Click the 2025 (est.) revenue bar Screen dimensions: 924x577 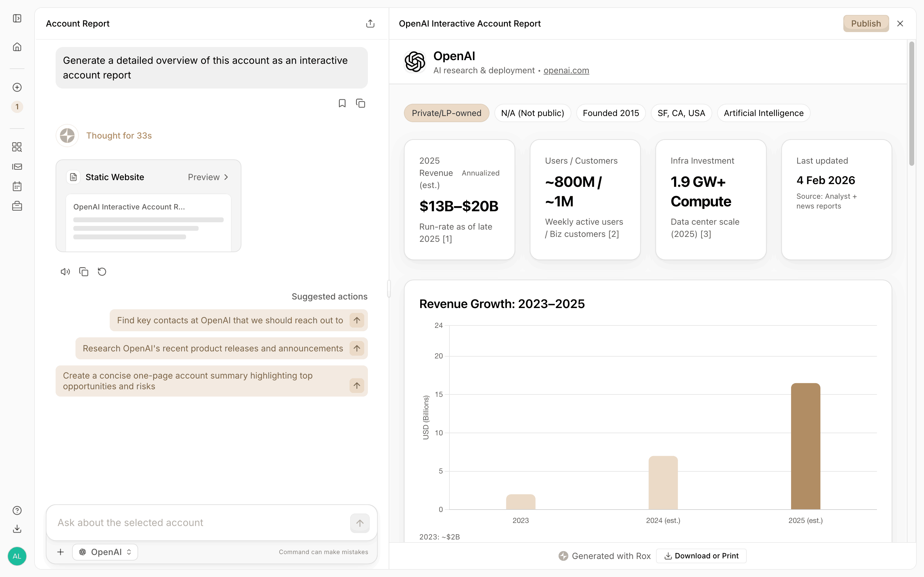(x=805, y=446)
